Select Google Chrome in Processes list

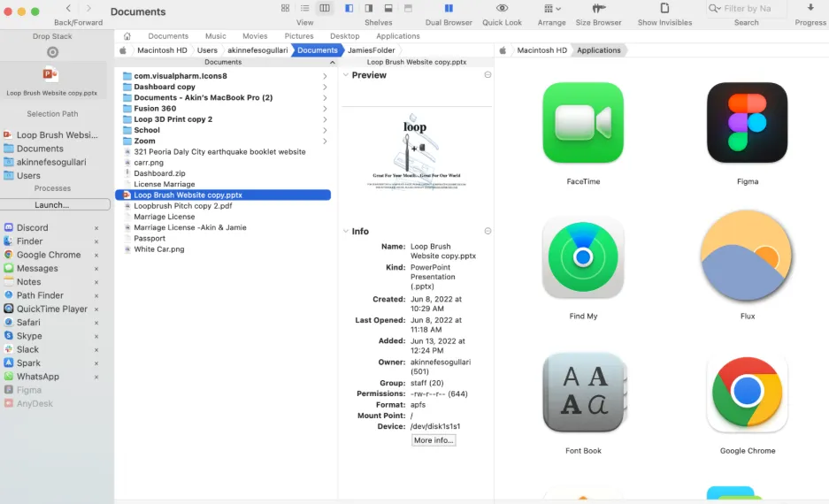[49, 255]
